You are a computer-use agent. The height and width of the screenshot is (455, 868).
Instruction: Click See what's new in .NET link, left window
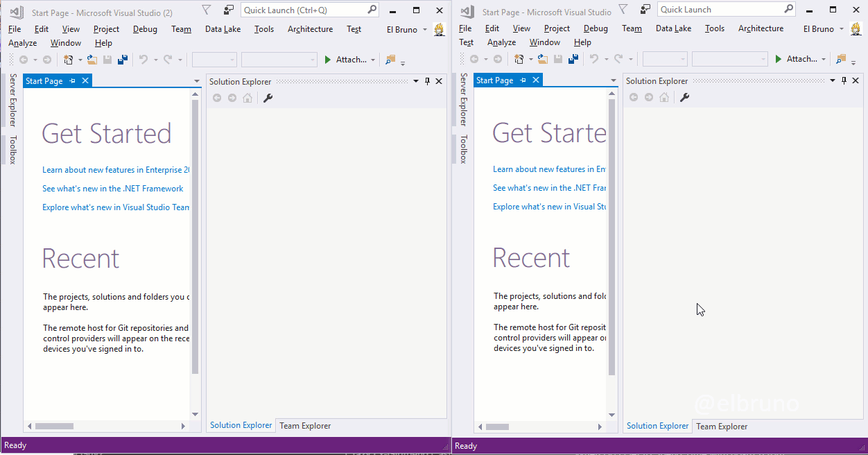[x=113, y=189]
